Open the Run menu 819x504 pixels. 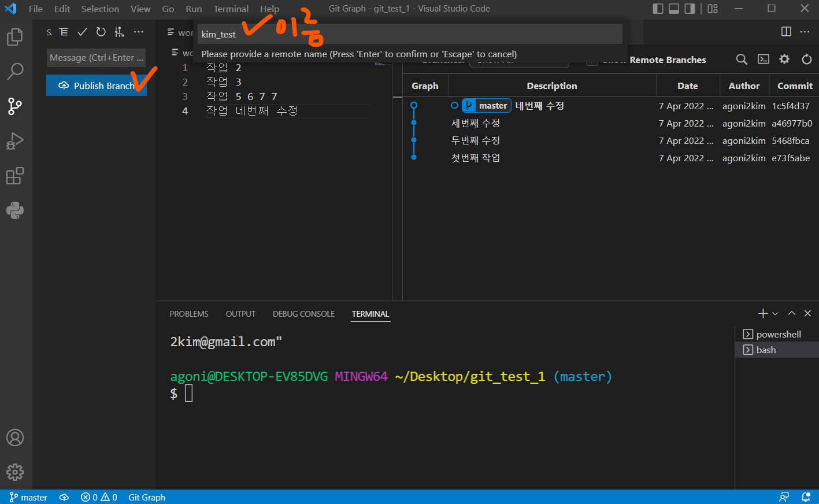point(194,9)
